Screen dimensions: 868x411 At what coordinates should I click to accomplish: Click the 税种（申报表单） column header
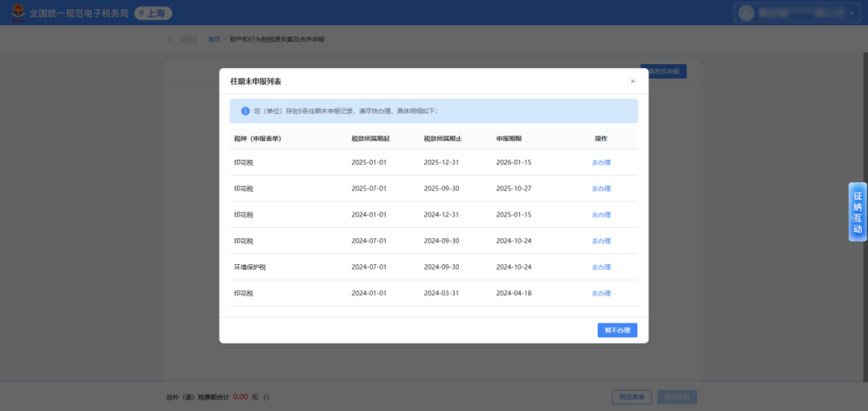tap(258, 139)
